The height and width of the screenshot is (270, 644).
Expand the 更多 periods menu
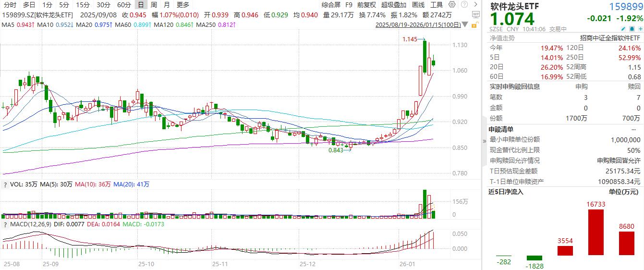(183, 5)
